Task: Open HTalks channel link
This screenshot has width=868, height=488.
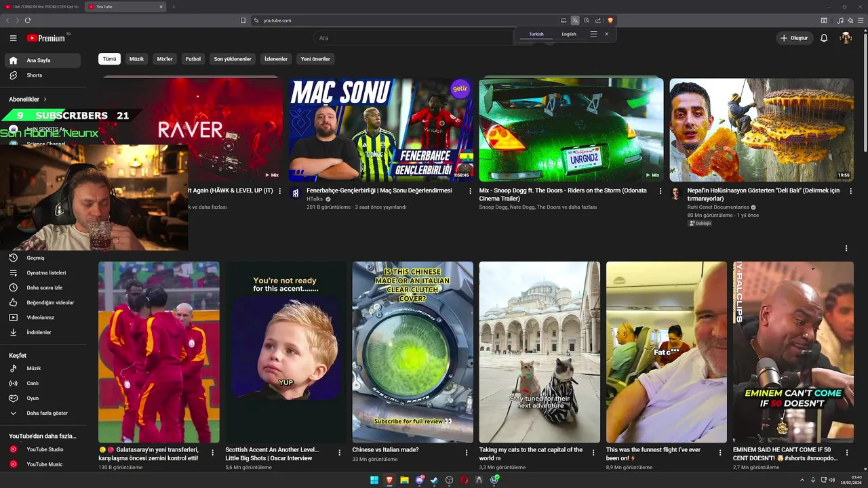Action: 315,199
